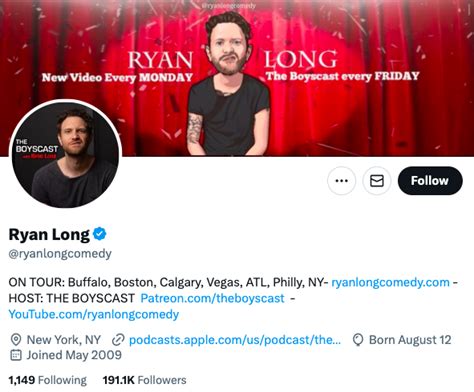Click the chain link icon
The width and height of the screenshot is (474, 392).
(118, 340)
